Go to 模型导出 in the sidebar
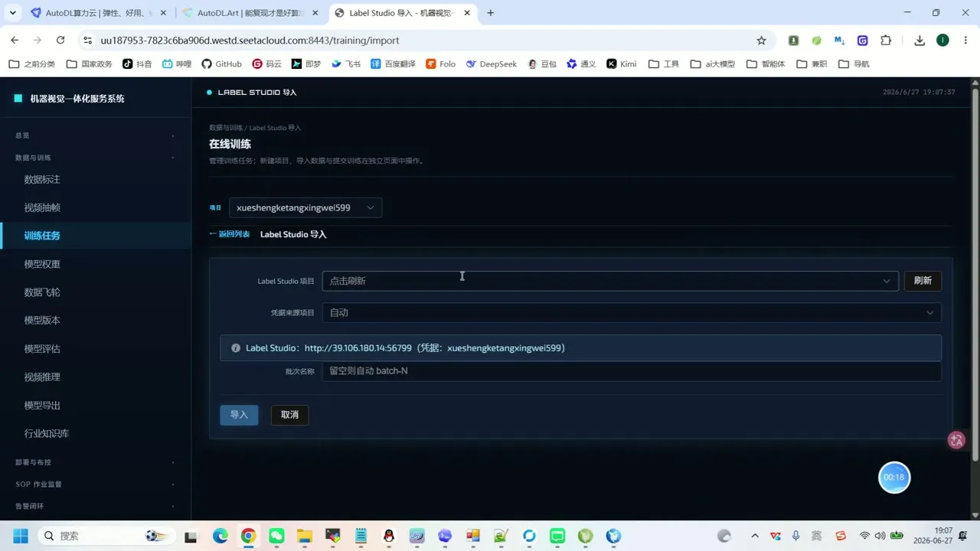 tap(42, 406)
